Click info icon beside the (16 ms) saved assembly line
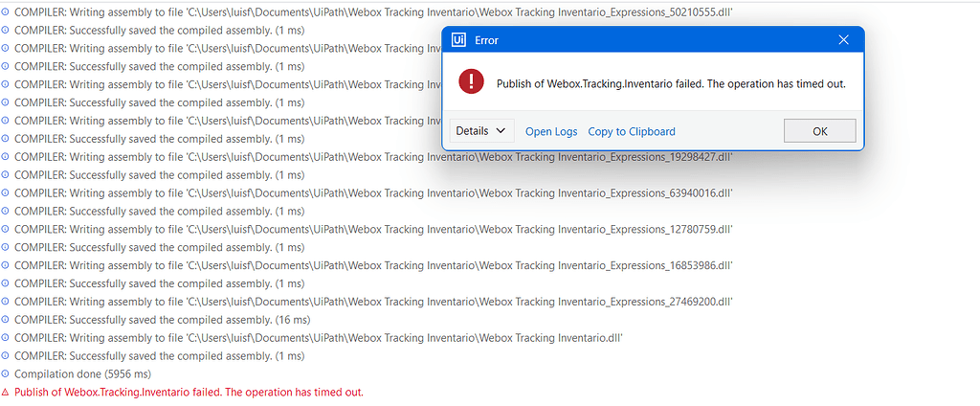Screen dimensions: 980x406 (5, 320)
